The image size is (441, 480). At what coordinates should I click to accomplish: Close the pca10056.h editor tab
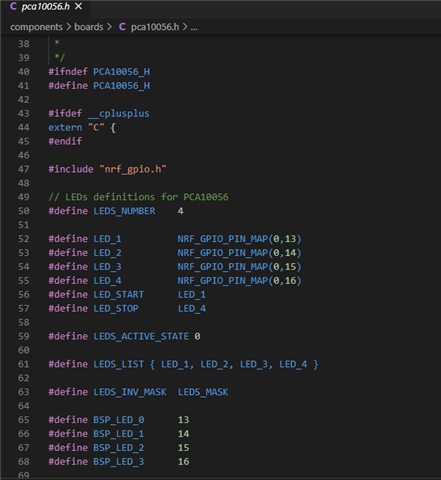tap(78, 6)
